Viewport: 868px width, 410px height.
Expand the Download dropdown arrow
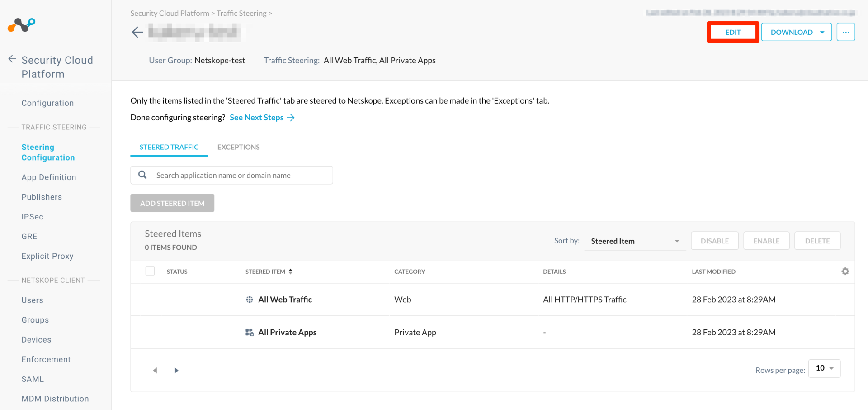pyautogui.click(x=823, y=32)
